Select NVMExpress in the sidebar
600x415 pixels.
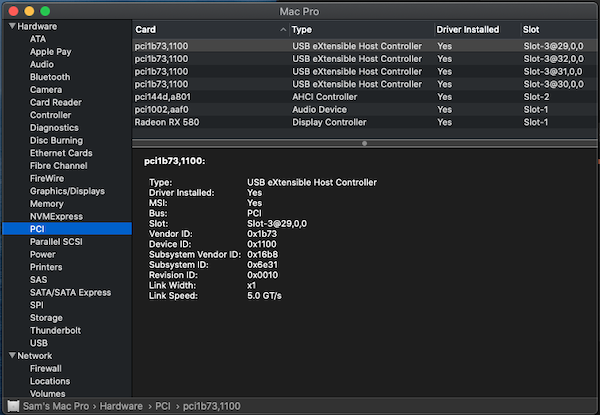pos(54,216)
